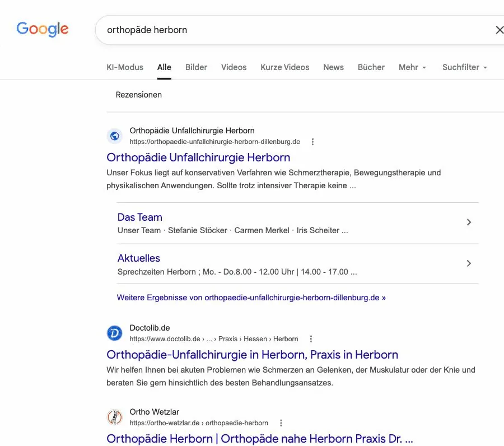Click the Ortho Wetzlar site name
This screenshot has width=504, height=446.
click(x=155, y=412)
